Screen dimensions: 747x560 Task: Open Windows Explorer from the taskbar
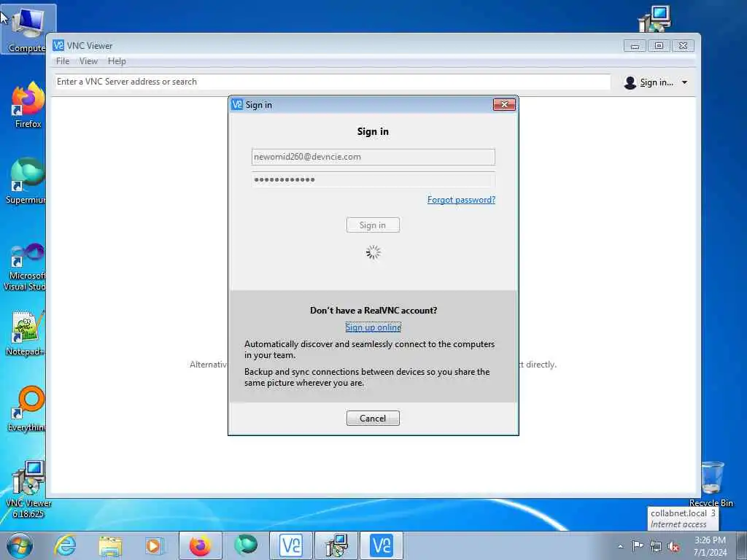[x=110, y=545]
